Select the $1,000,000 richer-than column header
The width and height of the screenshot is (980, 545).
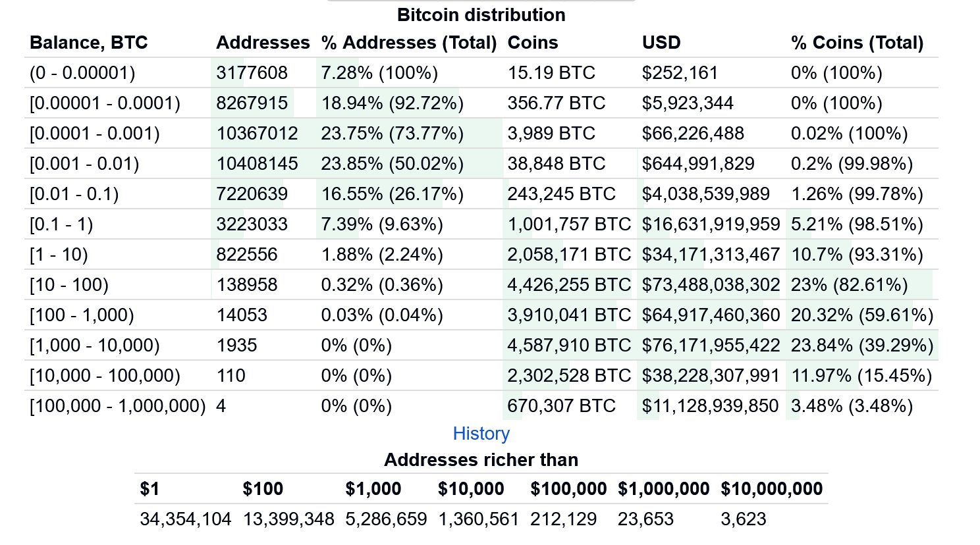pyautogui.click(x=664, y=489)
